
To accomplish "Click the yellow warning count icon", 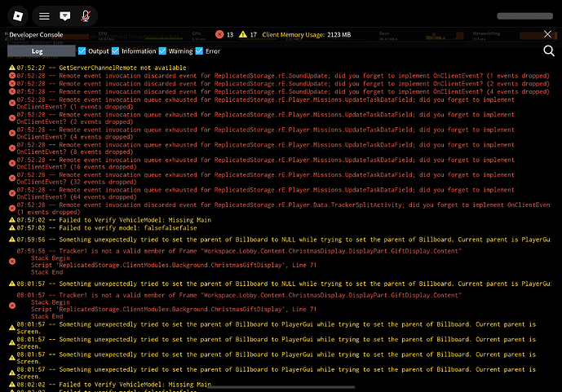I will [x=242, y=34].
